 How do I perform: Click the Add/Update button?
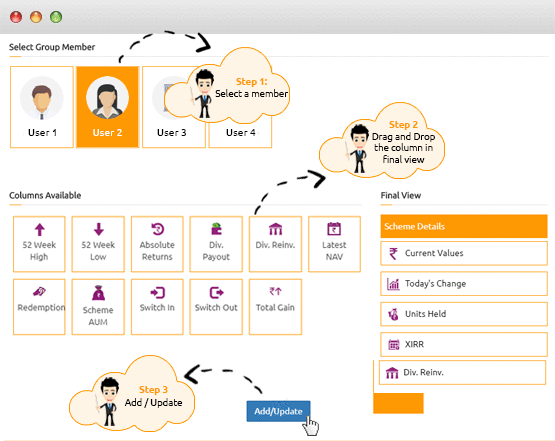pos(278,411)
